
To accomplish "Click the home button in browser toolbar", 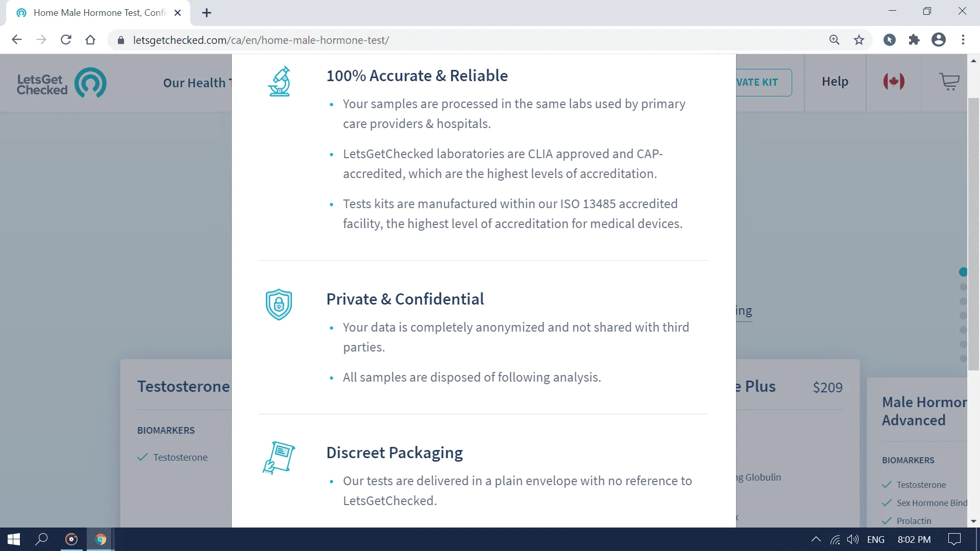I will pos(90,40).
